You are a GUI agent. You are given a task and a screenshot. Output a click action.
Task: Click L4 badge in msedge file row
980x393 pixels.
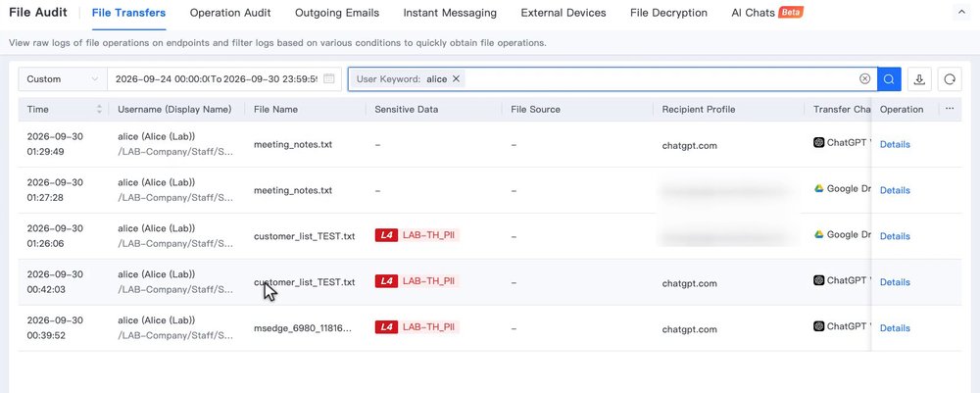[386, 326]
